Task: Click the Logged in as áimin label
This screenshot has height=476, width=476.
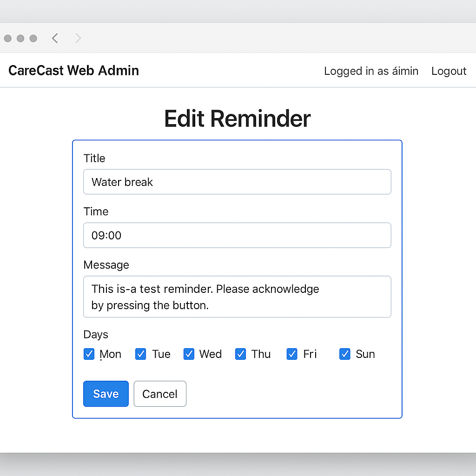Action: click(x=371, y=71)
